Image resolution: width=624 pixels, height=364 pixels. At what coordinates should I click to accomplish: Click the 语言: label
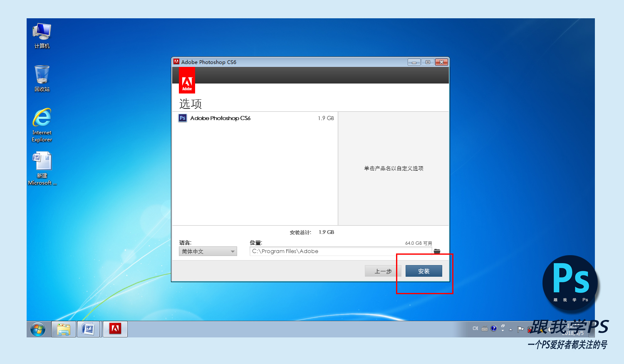click(185, 243)
